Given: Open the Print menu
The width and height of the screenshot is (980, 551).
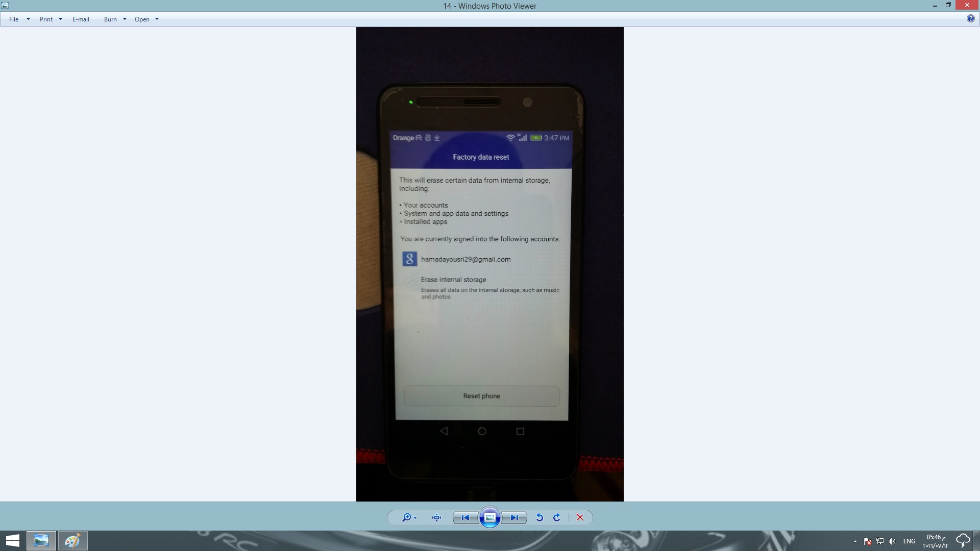Looking at the screenshot, I should click(x=46, y=19).
